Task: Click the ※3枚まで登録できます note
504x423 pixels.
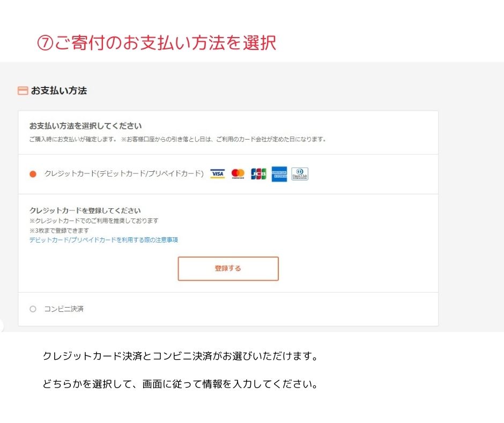Action: pyautogui.click(x=59, y=230)
